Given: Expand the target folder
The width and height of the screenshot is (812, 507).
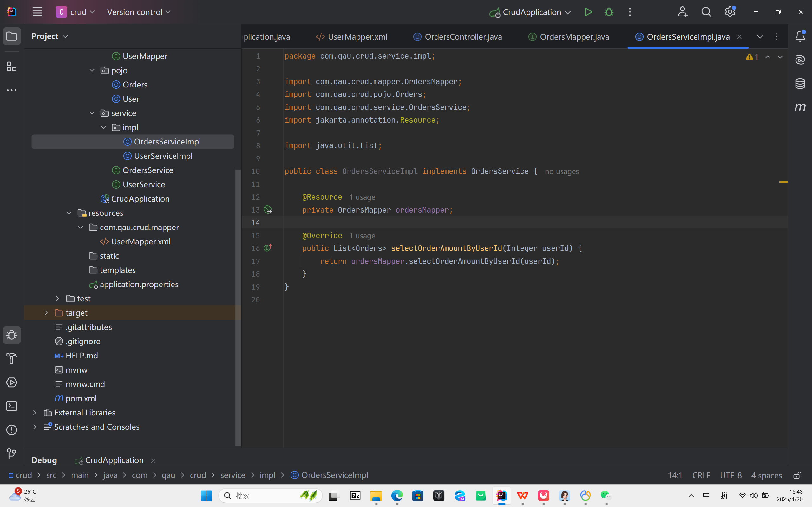Looking at the screenshot, I should tap(46, 312).
